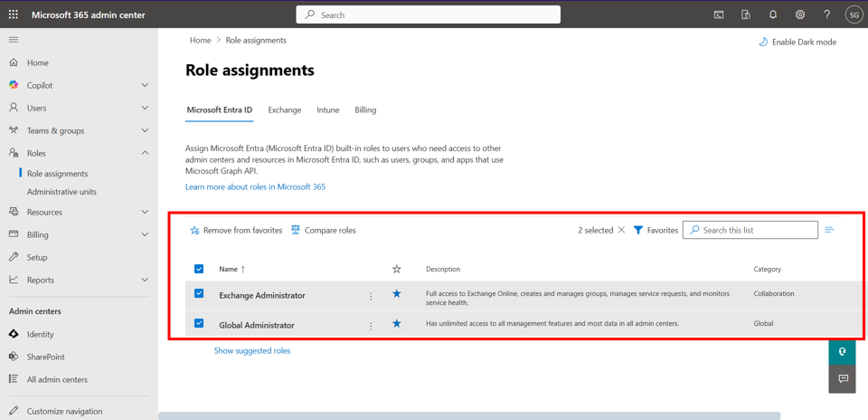868x420 pixels.
Task: Click the Exchange Administrator role name
Action: (x=262, y=296)
